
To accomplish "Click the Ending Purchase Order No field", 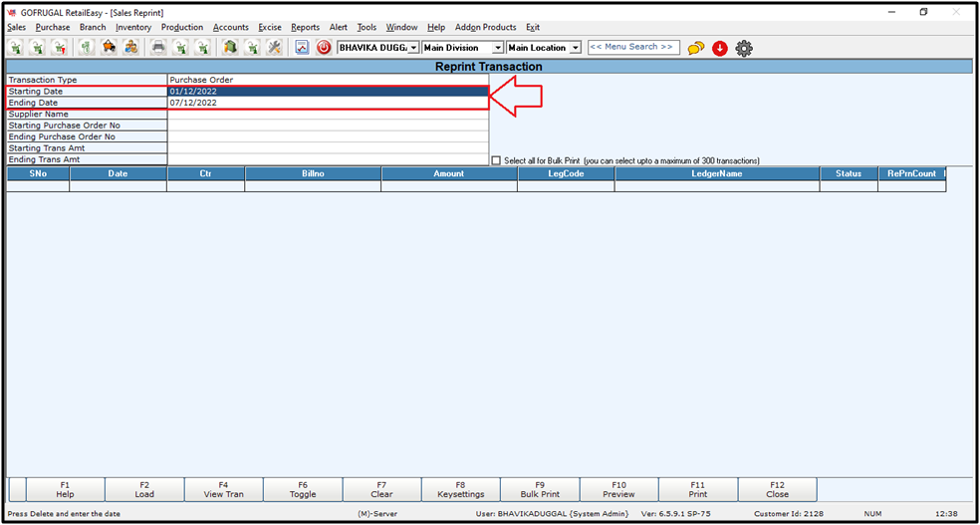I will pyautogui.click(x=328, y=136).
